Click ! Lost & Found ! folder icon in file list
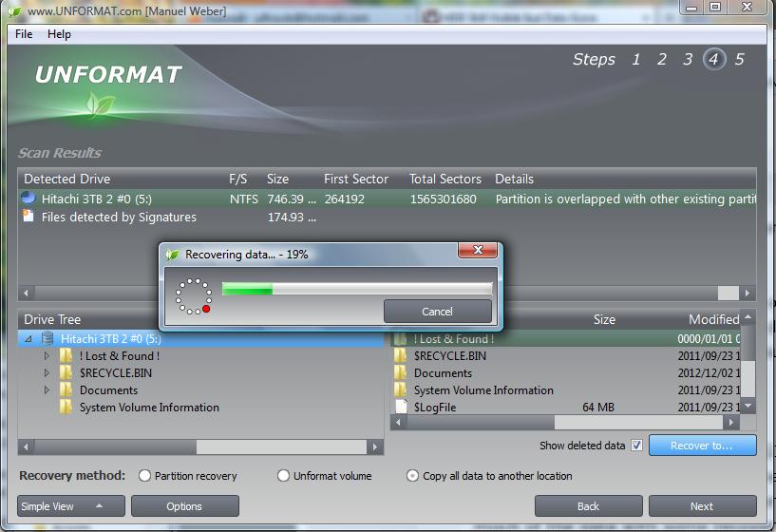 [x=401, y=338]
